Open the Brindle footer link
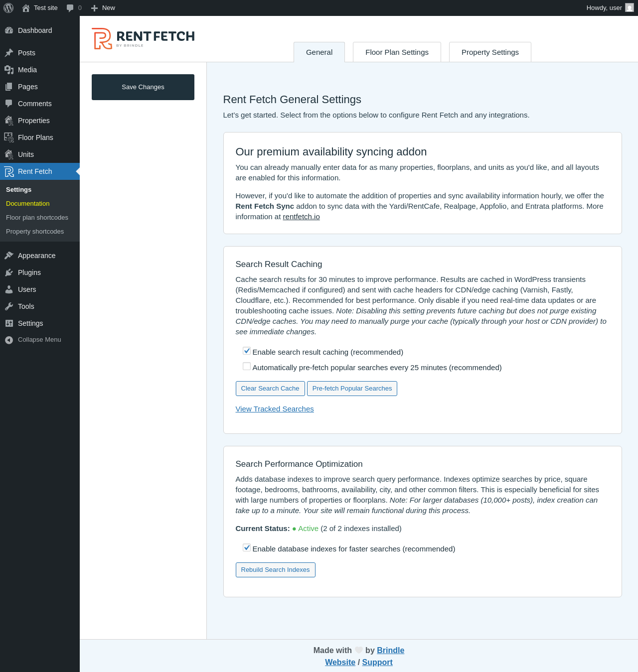 [390, 650]
